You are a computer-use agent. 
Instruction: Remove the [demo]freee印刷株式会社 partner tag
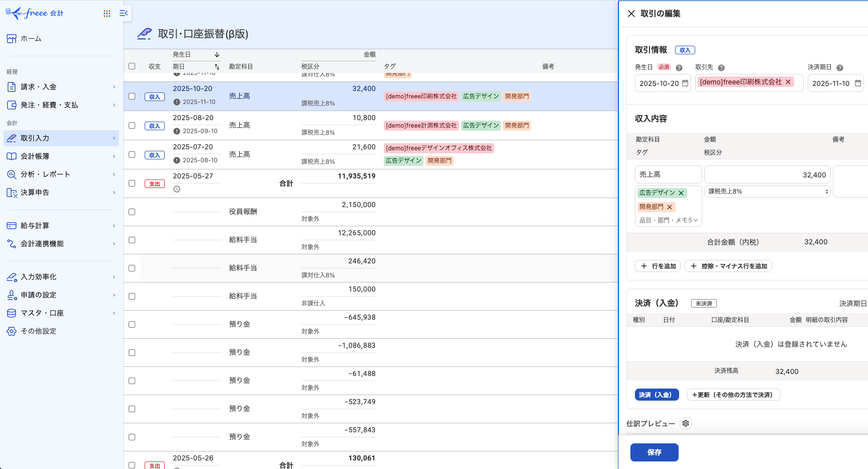click(788, 82)
